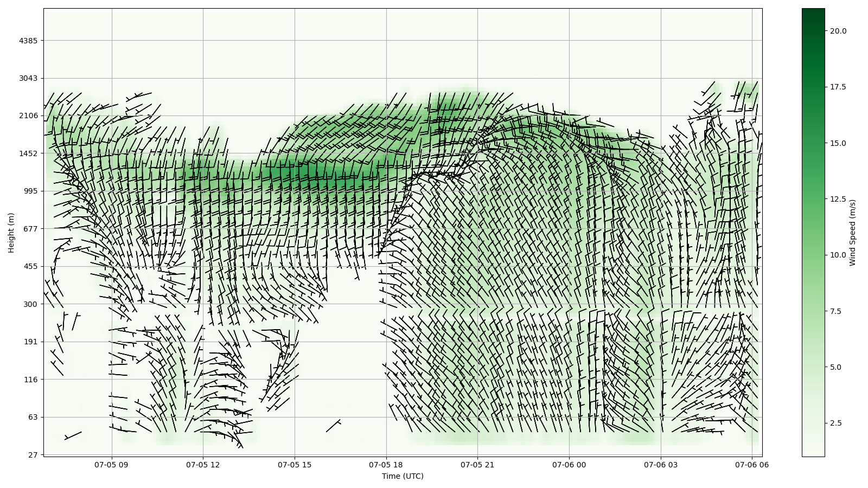This screenshot has height=488, width=868.
Task: Click the 'Time (UTC)' x-axis label
Action: click(403, 477)
